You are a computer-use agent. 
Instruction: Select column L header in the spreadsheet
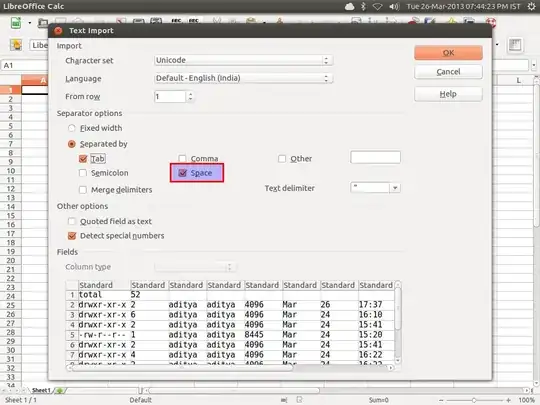(518, 81)
